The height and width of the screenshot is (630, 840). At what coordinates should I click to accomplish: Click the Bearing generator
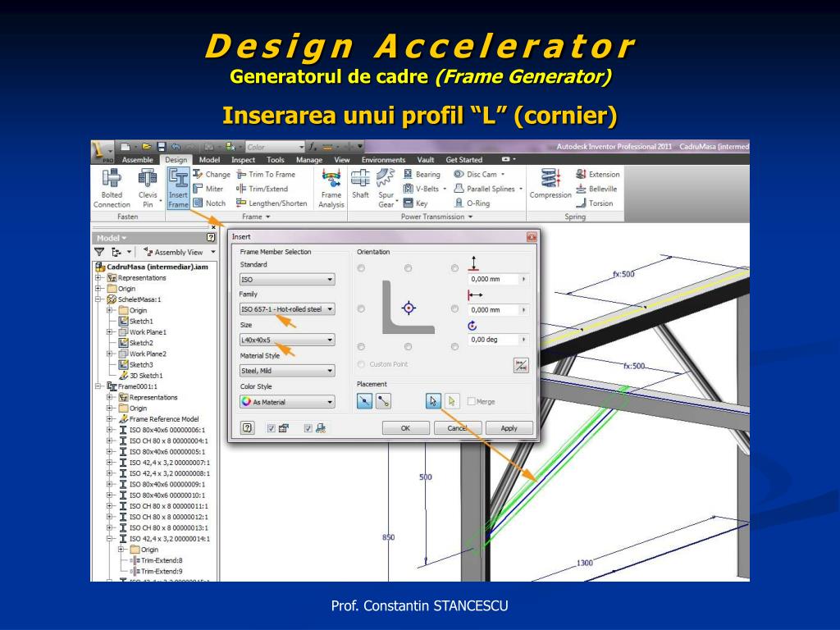coord(422,174)
